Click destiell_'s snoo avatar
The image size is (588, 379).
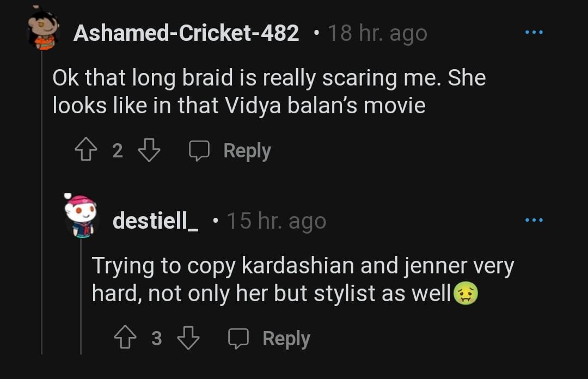click(81, 216)
